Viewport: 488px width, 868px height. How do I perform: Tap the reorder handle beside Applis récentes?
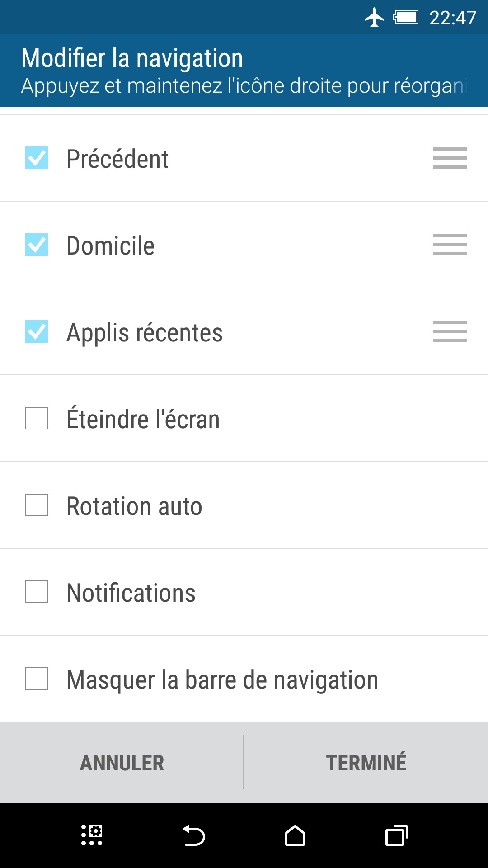(x=450, y=331)
